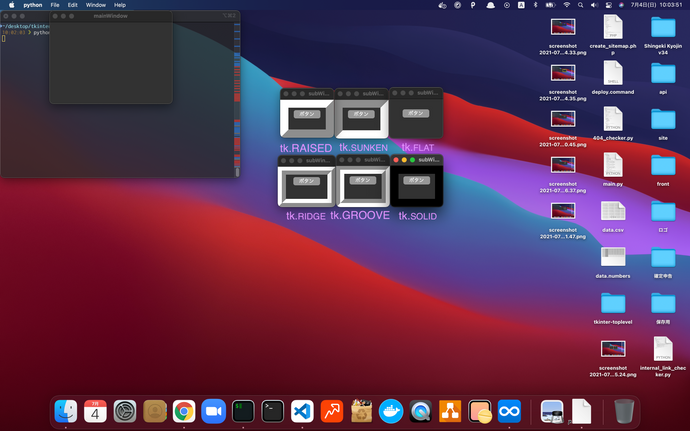Select screenshot 2021-07...5.24.png thumbnail
Screen dimensions: 690x431
pos(613,349)
